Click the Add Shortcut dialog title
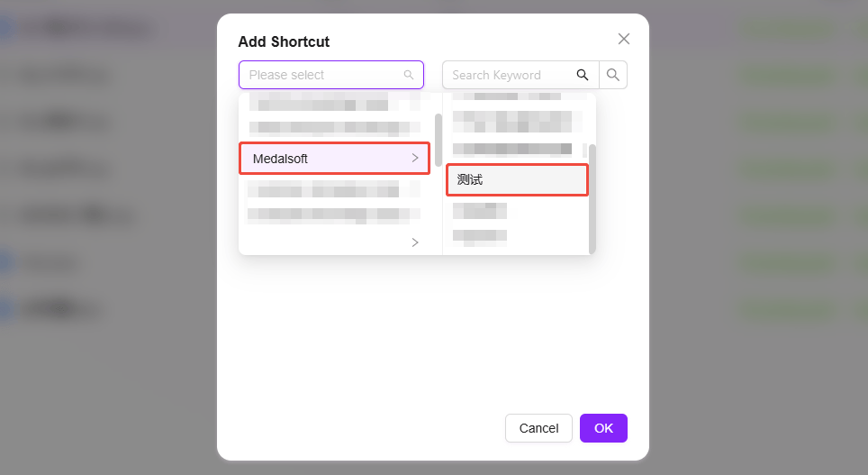The height and width of the screenshot is (475, 868). [x=284, y=41]
